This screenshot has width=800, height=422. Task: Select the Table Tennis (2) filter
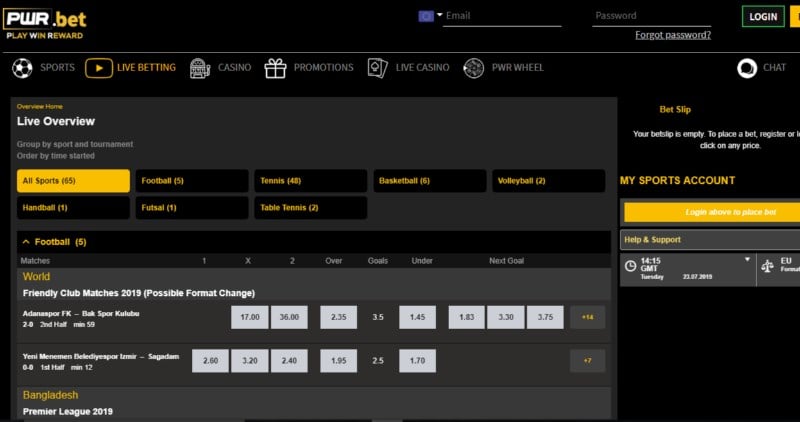311,208
